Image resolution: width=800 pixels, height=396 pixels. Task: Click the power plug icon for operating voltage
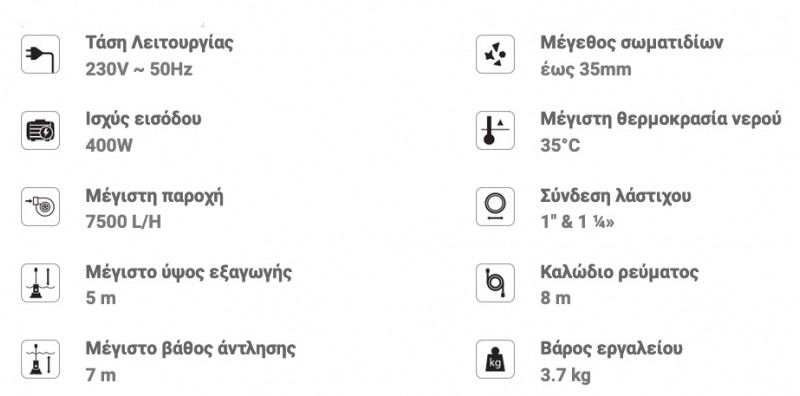pyautogui.click(x=40, y=54)
